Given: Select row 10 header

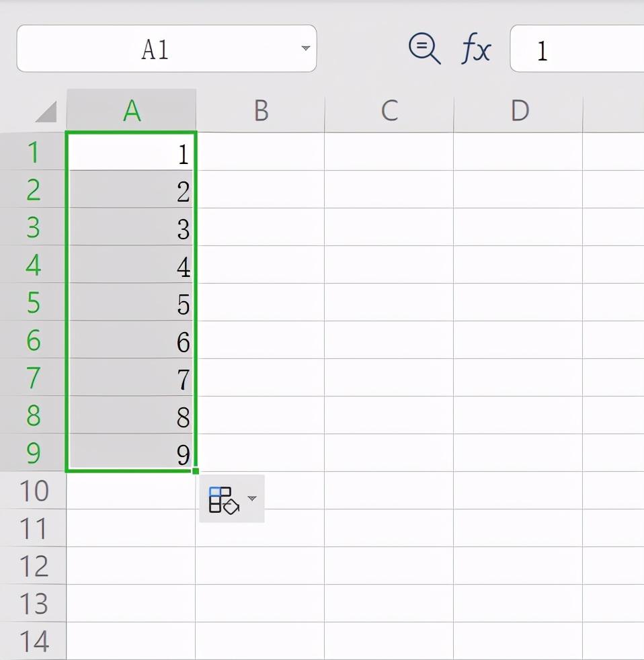Looking at the screenshot, I should point(33,491).
